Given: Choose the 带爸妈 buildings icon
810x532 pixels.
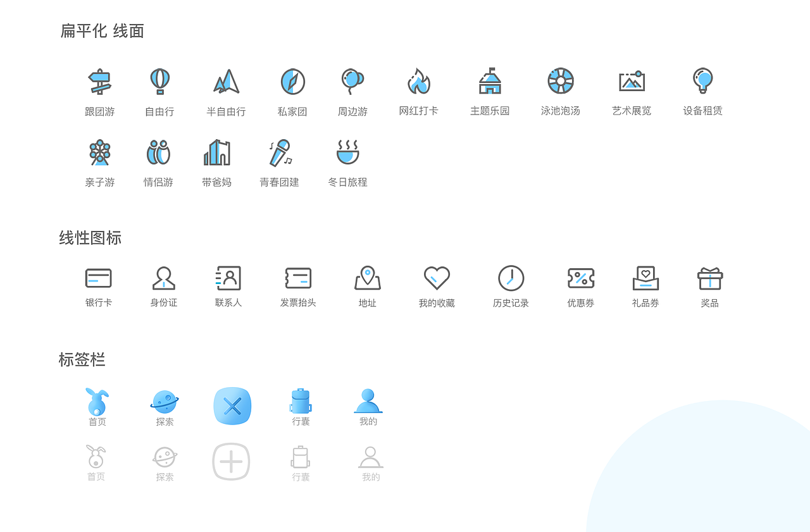Looking at the screenshot, I should tap(217, 152).
